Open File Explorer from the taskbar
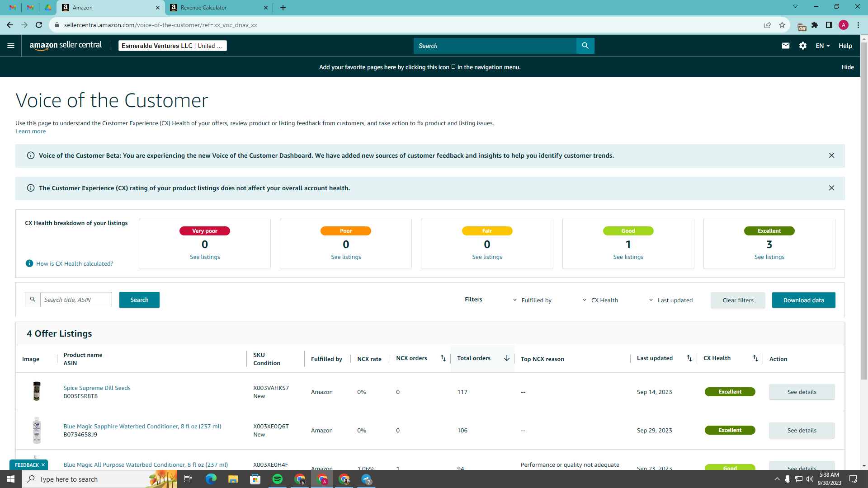 coord(233,479)
